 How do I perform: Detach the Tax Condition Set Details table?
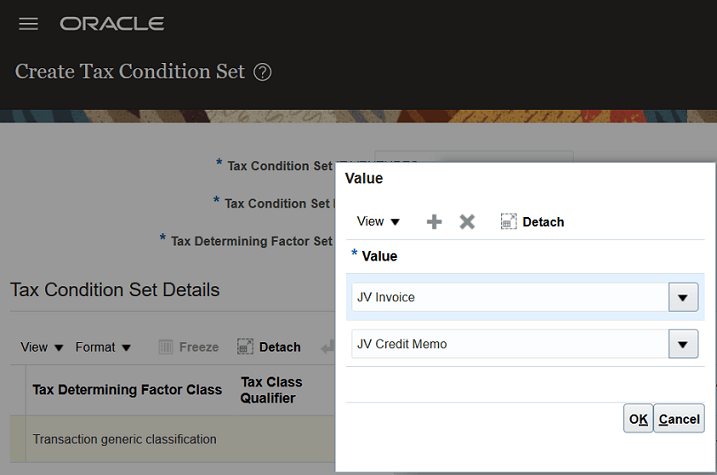click(269, 347)
